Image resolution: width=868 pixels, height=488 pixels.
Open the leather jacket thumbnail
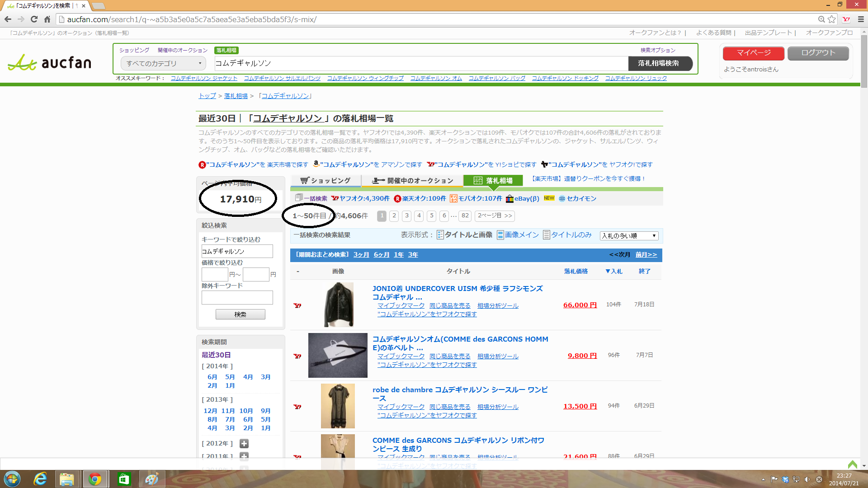click(x=339, y=305)
